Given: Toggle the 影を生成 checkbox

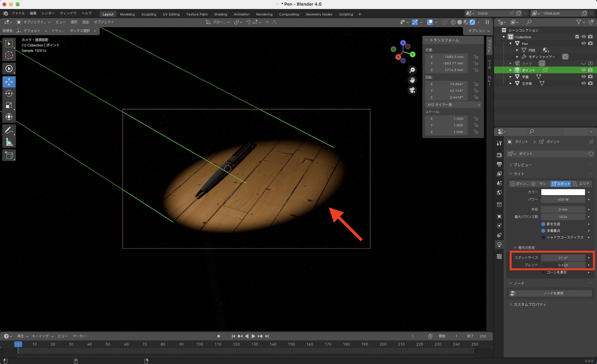Looking at the screenshot, I should click(x=543, y=224).
